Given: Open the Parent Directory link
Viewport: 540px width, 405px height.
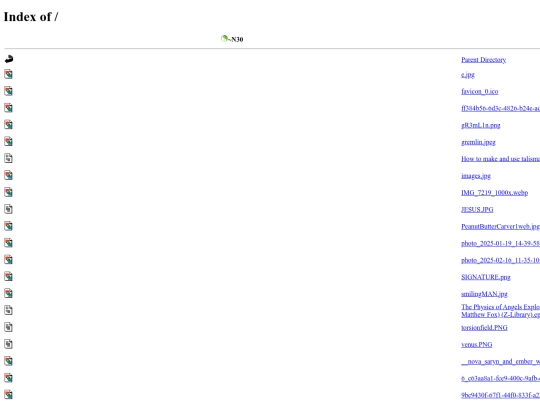Looking at the screenshot, I should (484, 60).
